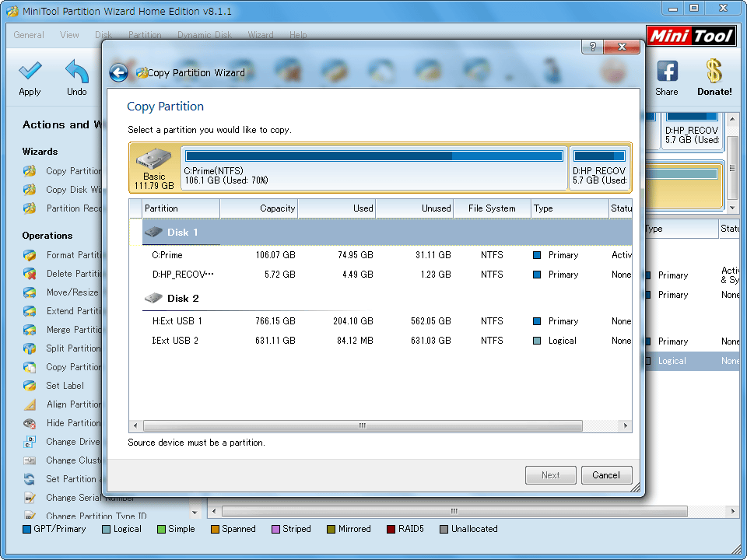Sort by the Unused column header
Viewport: 747px width, 560px height.
[415, 208]
